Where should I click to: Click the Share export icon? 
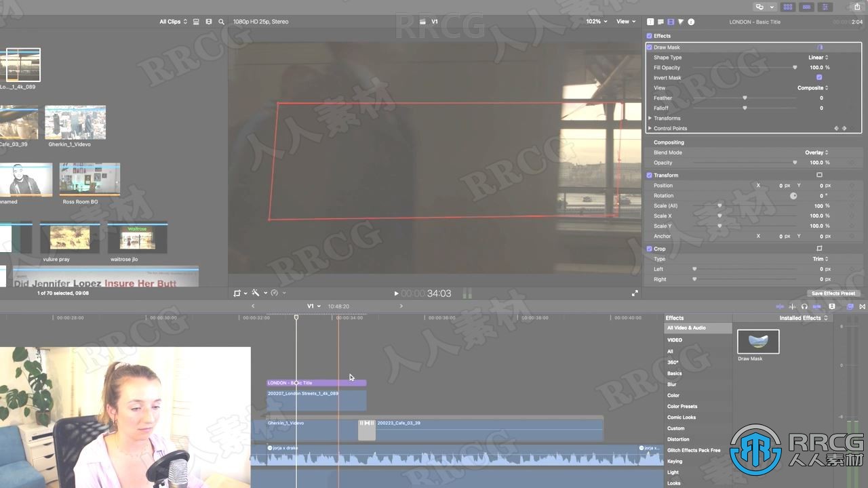click(857, 7)
